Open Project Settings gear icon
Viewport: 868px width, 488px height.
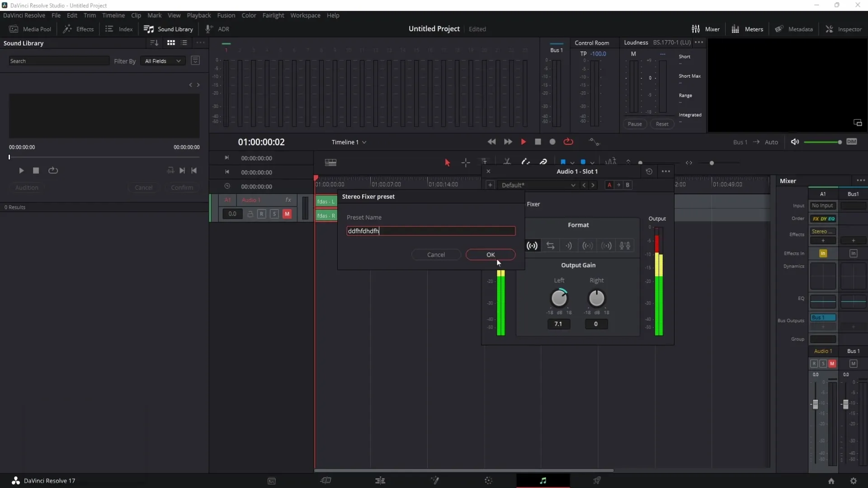pos(853,481)
